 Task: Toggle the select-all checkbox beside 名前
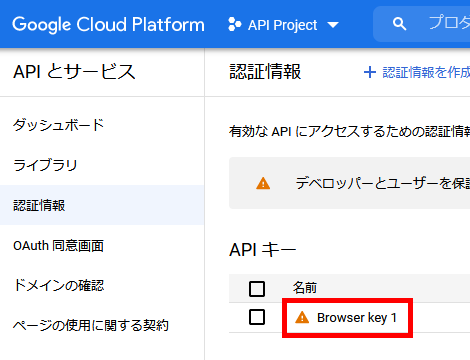coord(257,289)
